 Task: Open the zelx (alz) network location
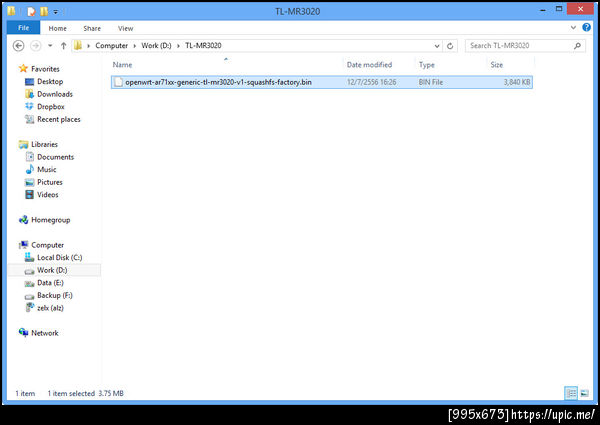50,308
